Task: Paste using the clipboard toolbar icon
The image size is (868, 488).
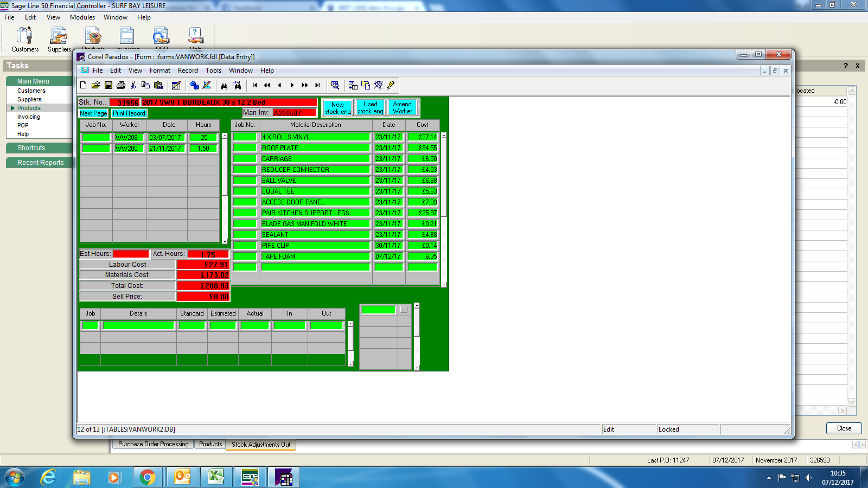Action: click(x=158, y=85)
